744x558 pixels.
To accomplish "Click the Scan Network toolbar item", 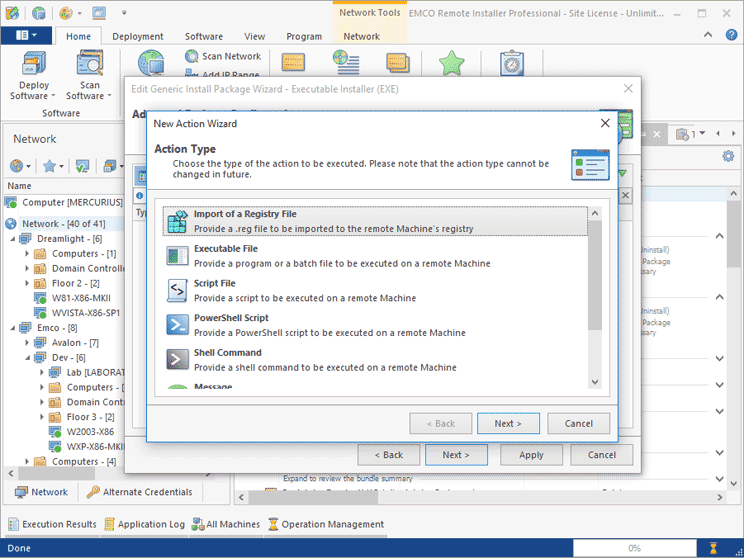I will coord(224,56).
